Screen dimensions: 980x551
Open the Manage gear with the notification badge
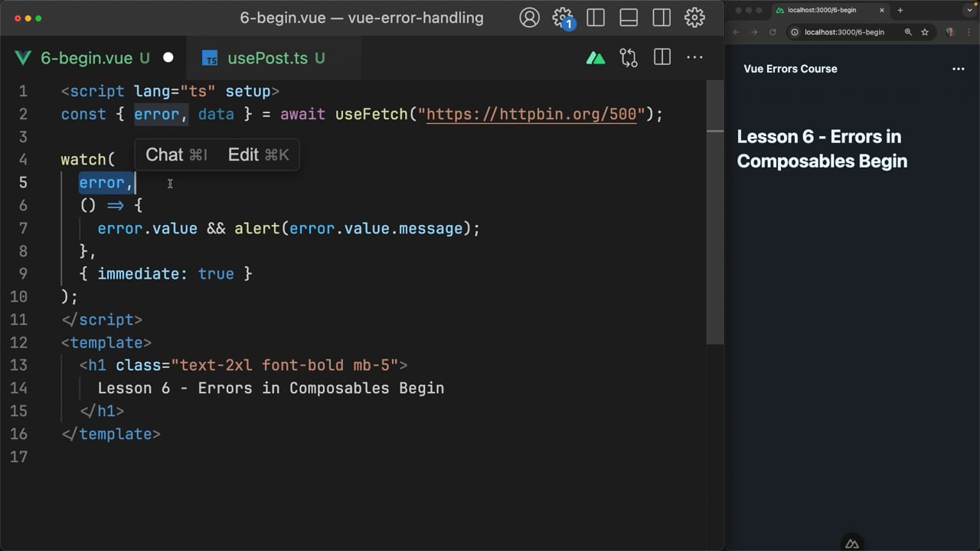pos(563,18)
